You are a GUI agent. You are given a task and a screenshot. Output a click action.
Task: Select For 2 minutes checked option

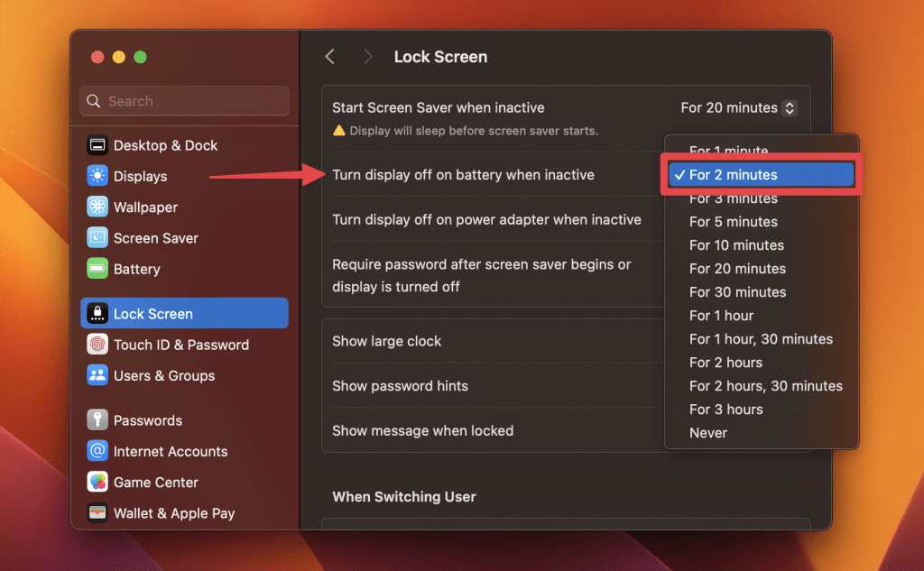(x=761, y=174)
